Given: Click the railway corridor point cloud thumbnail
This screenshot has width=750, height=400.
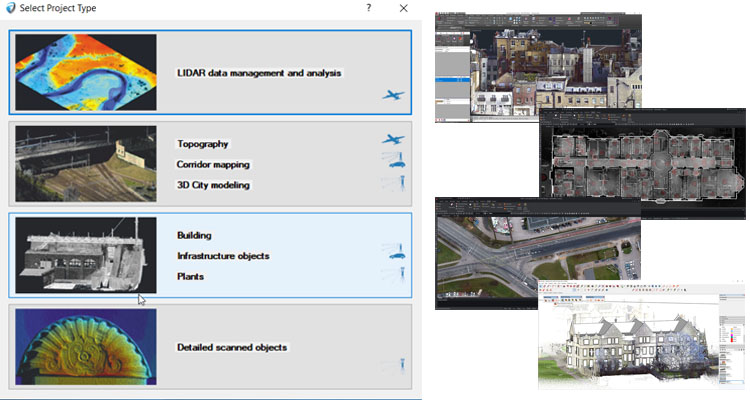Looking at the screenshot, I should [86, 164].
